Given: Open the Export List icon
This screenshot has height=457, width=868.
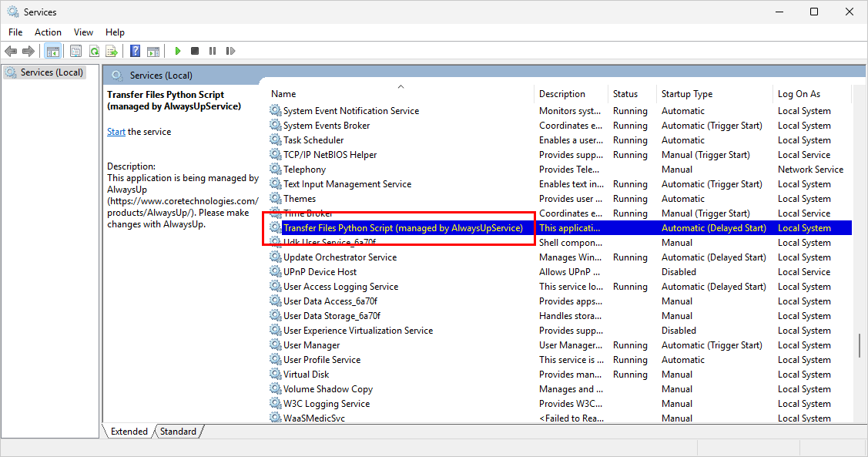Looking at the screenshot, I should (x=112, y=51).
